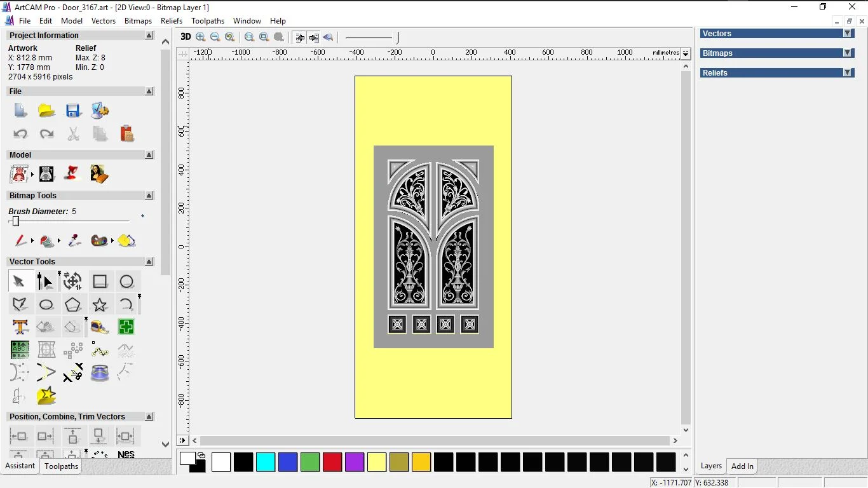Select the cyan color swatch in palette

coord(266,462)
